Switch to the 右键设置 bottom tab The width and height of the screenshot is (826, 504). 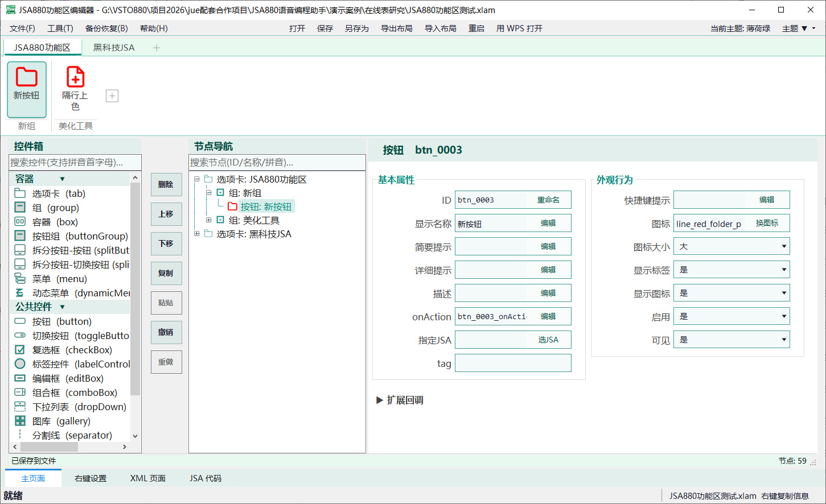tap(91, 478)
